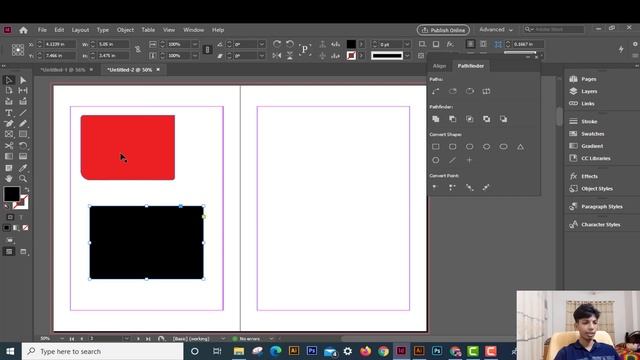640x360 pixels.
Task: Swap fill and stroke colors
Action: (26, 190)
